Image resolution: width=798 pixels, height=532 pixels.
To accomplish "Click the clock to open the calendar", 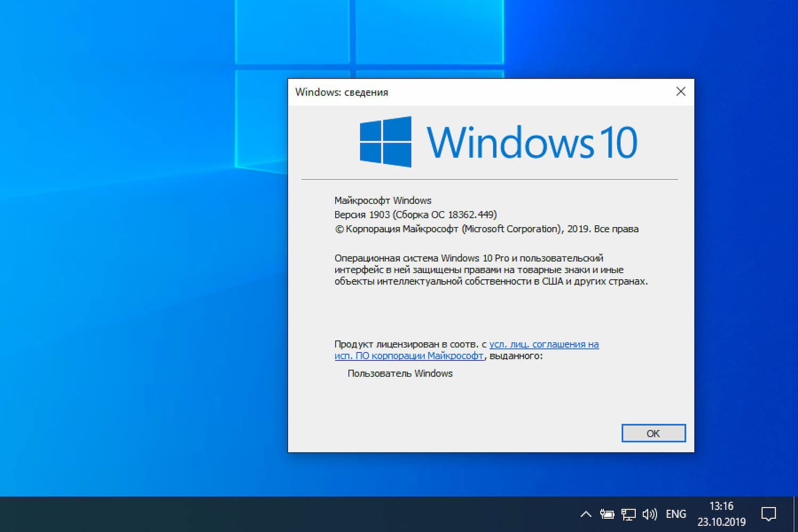I will [722, 506].
